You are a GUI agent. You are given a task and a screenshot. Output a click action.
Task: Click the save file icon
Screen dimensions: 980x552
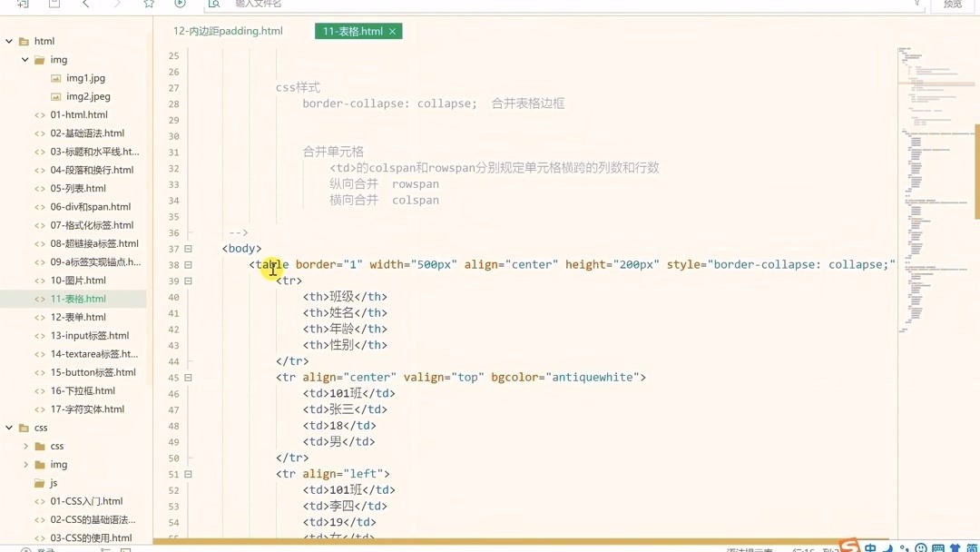click(x=54, y=5)
